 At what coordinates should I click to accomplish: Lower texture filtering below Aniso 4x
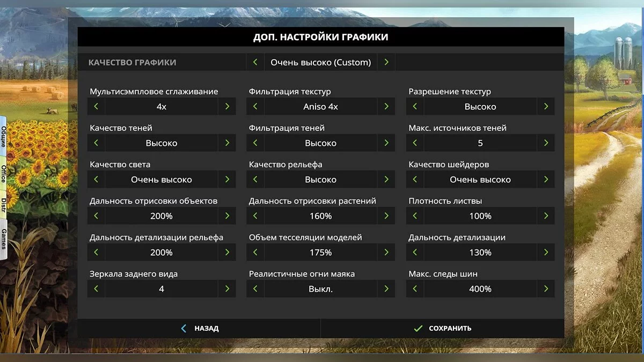[x=255, y=106]
